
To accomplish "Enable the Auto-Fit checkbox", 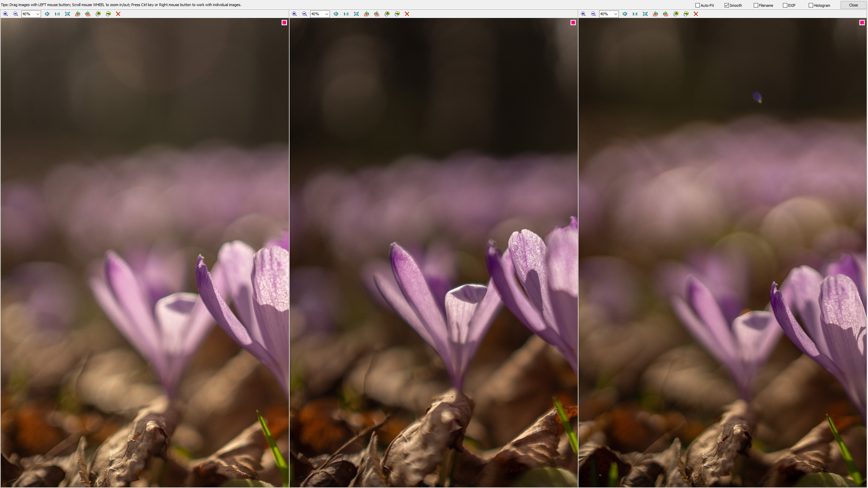I will (698, 5).
